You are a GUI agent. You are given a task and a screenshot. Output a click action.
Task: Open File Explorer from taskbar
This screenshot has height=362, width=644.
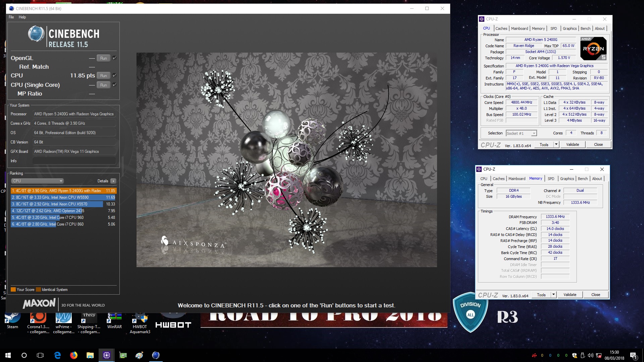point(90,355)
